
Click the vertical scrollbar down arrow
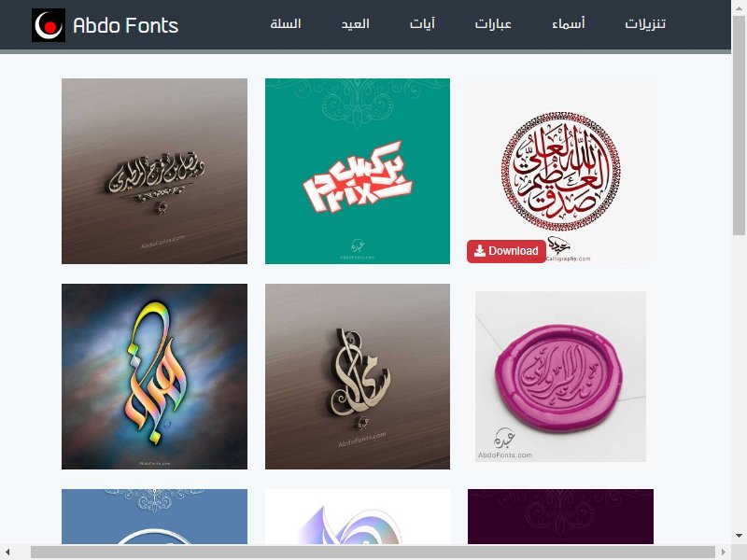tap(739, 536)
